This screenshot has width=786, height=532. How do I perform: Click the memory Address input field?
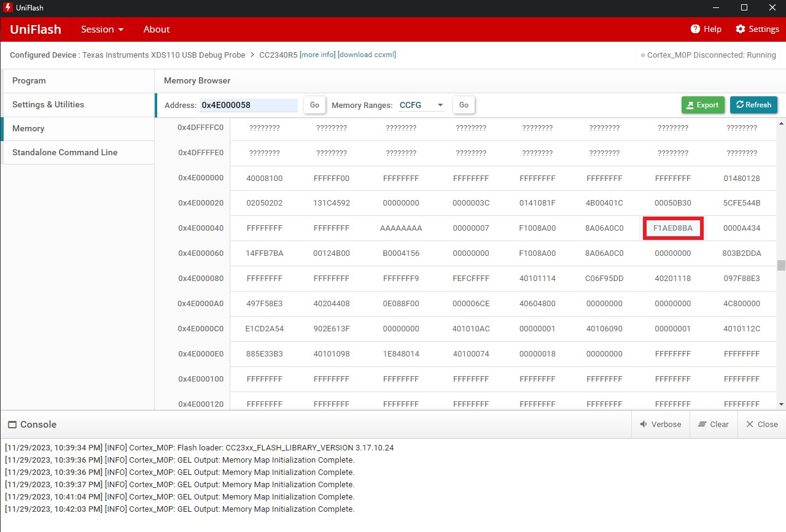(248, 105)
